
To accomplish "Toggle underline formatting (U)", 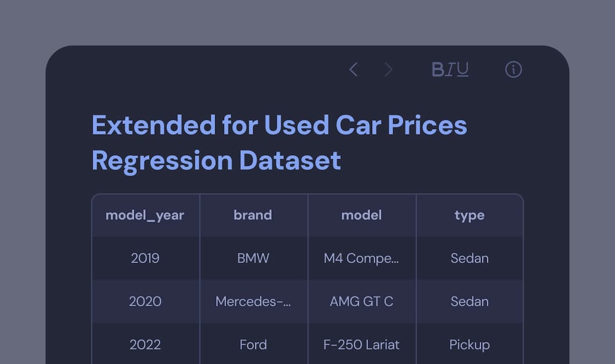I will [x=462, y=70].
